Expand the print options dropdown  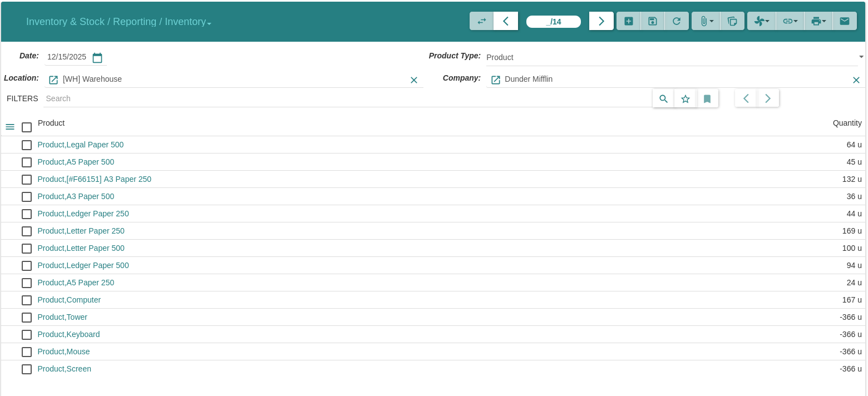pyautogui.click(x=818, y=21)
